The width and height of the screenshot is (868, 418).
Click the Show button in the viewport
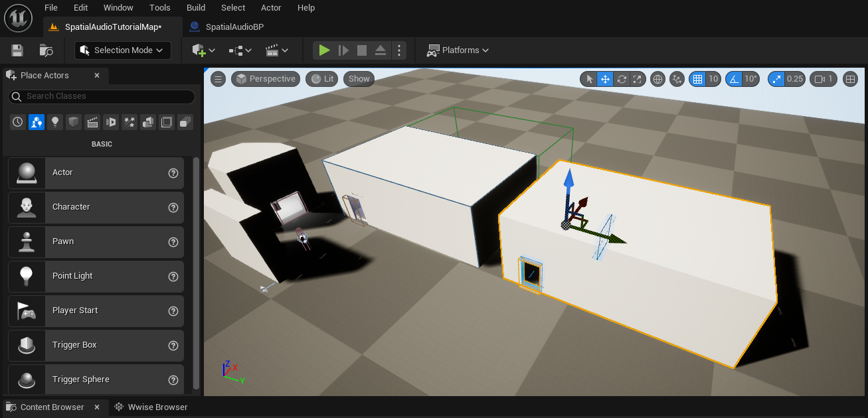pyautogui.click(x=359, y=79)
